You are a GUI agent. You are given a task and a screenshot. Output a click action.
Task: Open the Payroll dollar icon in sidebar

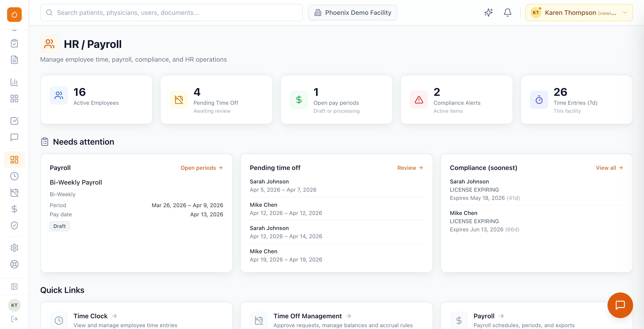[14, 209]
